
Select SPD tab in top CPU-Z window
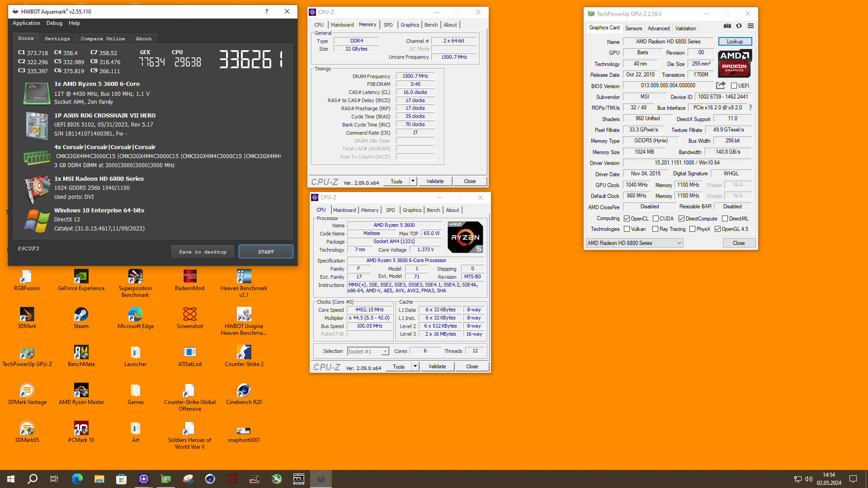388,25
